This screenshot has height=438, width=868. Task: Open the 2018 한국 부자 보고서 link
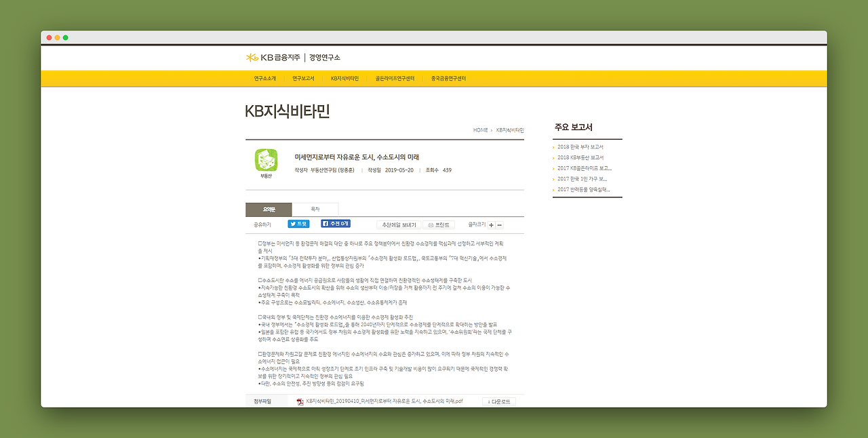[x=580, y=147]
